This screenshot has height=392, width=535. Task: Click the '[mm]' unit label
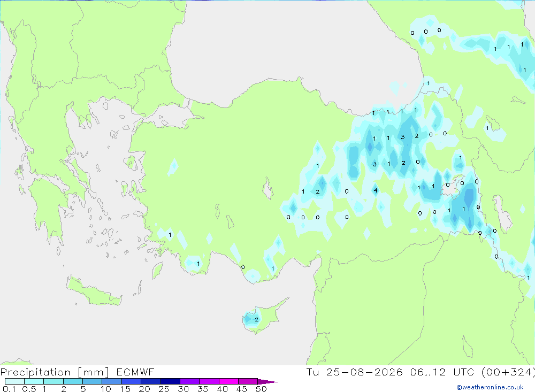coord(94,372)
